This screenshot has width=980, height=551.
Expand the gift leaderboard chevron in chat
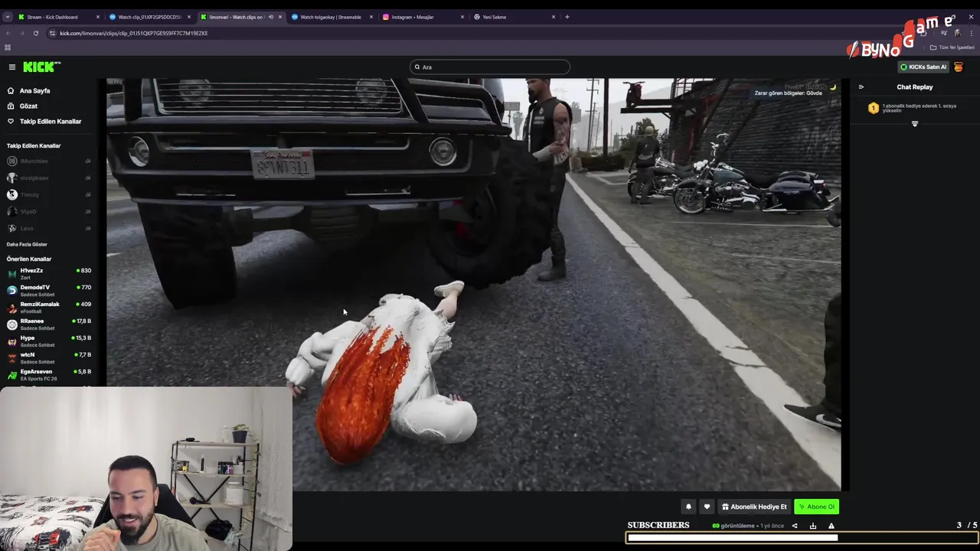[914, 124]
